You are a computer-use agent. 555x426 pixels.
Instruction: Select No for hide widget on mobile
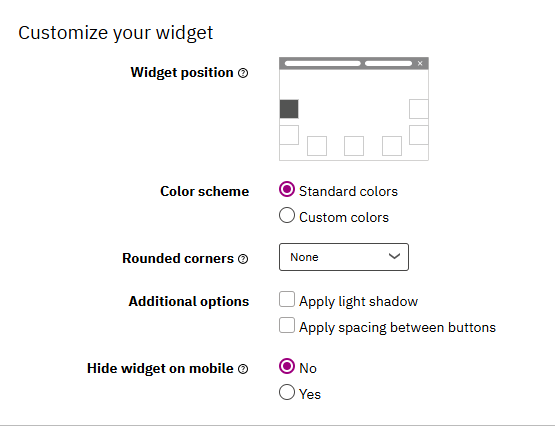[x=287, y=366]
